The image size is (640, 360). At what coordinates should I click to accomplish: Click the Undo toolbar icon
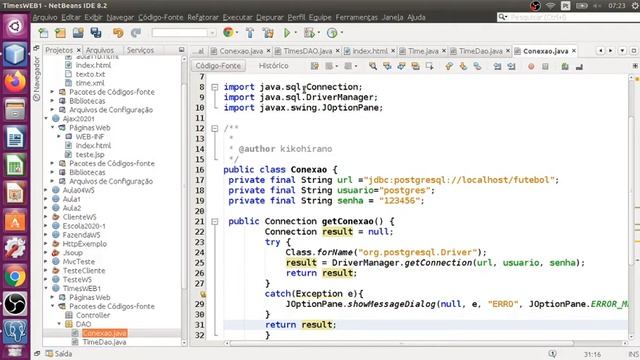point(118,33)
